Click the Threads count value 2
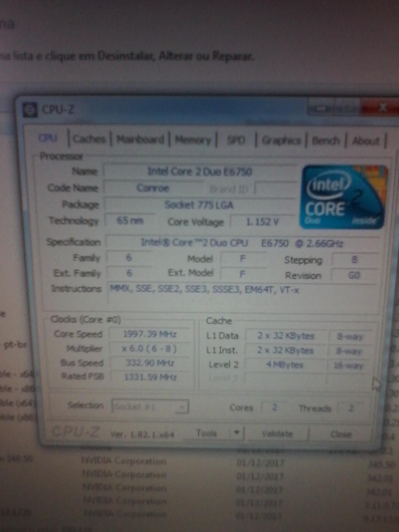 tap(351, 408)
